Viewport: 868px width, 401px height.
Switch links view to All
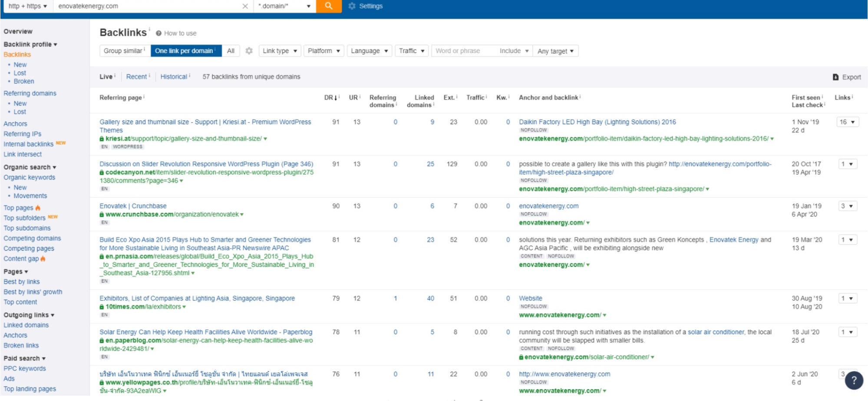point(231,50)
